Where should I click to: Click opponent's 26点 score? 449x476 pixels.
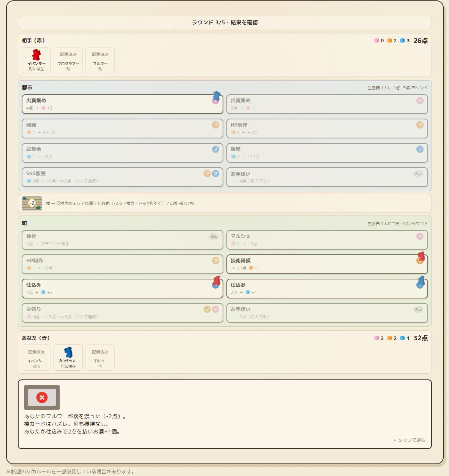[421, 41]
